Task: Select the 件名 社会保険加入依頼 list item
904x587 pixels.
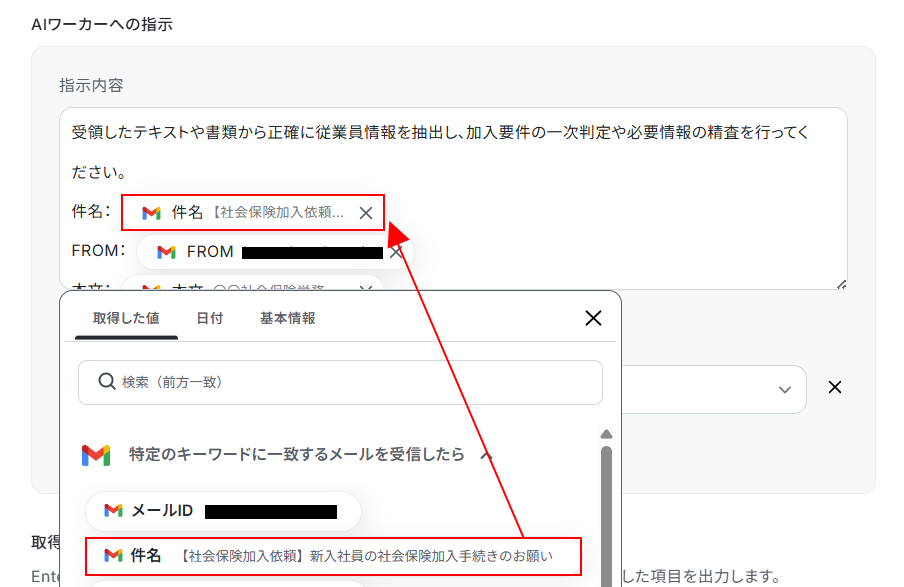Action: [x=333, y=556]
